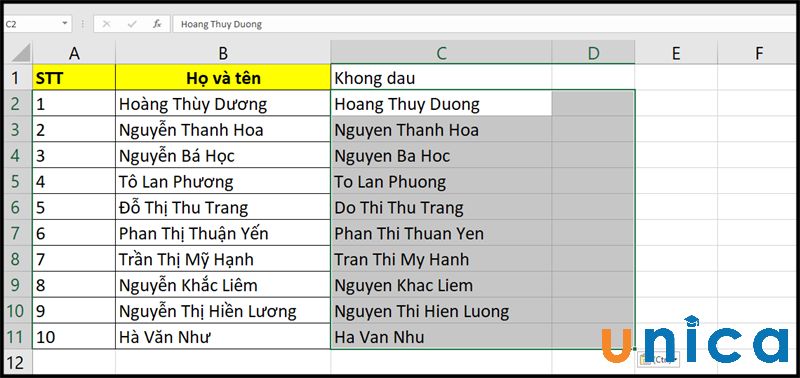
Task: Open the Name Box dropdown arrow
Action: 65,24
